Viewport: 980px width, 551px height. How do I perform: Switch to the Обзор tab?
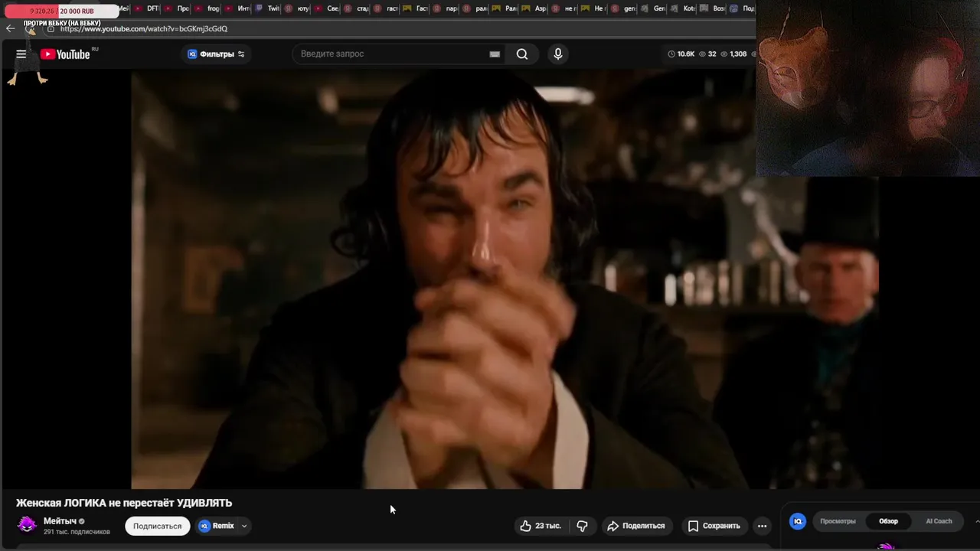888,521
